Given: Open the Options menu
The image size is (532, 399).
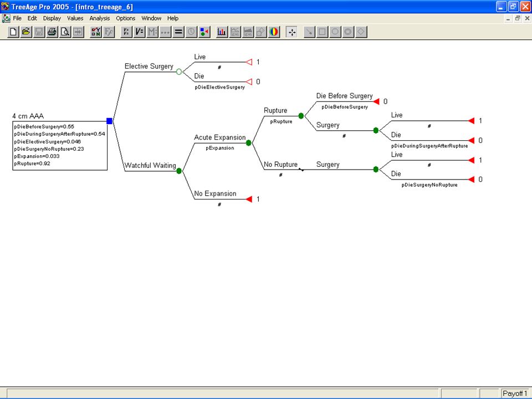Looking at the screenshot, I should [126, 18].
